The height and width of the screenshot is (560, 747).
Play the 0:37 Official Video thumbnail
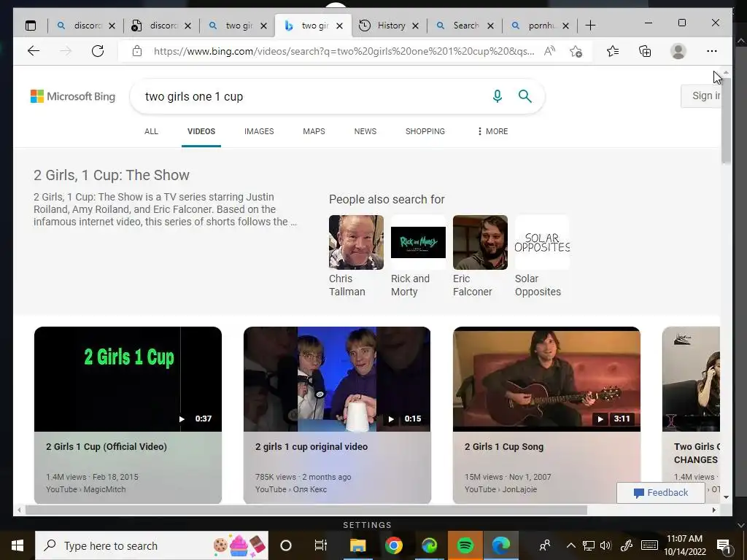[x=128, y=379]
